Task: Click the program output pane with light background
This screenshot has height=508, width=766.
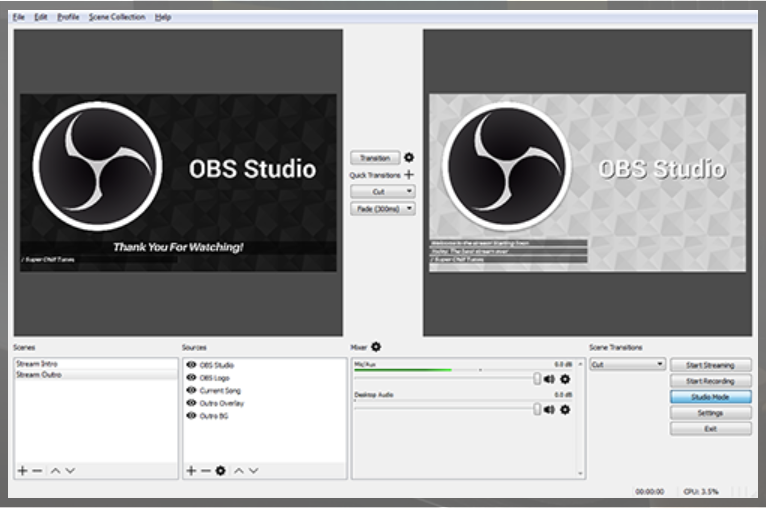Action: (x=587, y=182)
